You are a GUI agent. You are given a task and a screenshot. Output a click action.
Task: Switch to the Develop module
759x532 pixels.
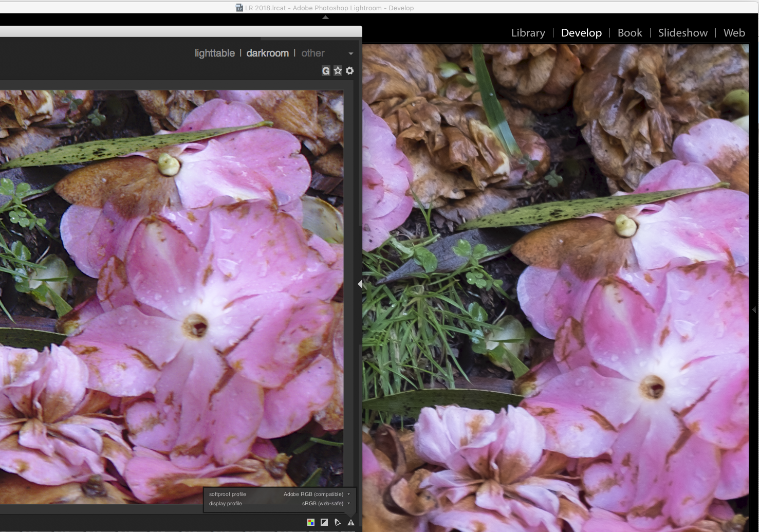pyautogui.click(x=581, y=33)
